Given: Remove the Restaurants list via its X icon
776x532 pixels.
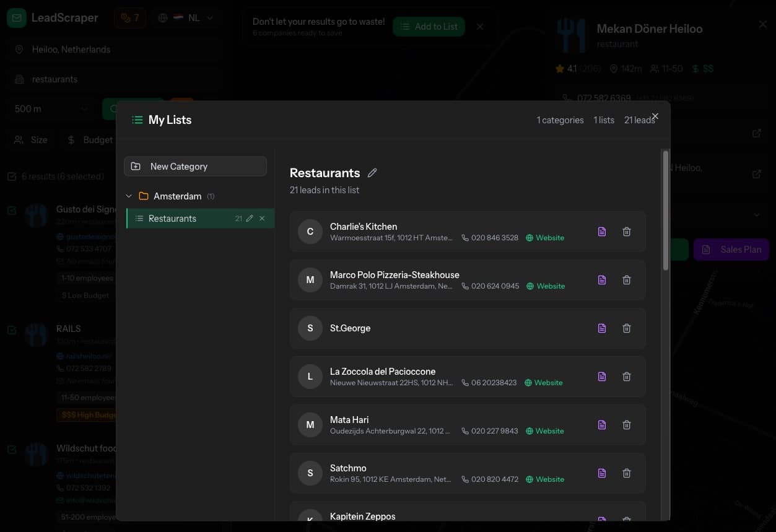Looking at the screenshot, I should point(261,218).
